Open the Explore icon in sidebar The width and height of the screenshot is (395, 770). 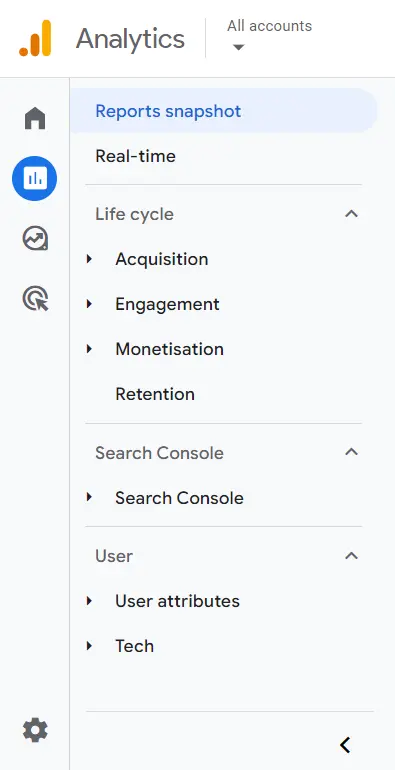(x=35, y=239)
